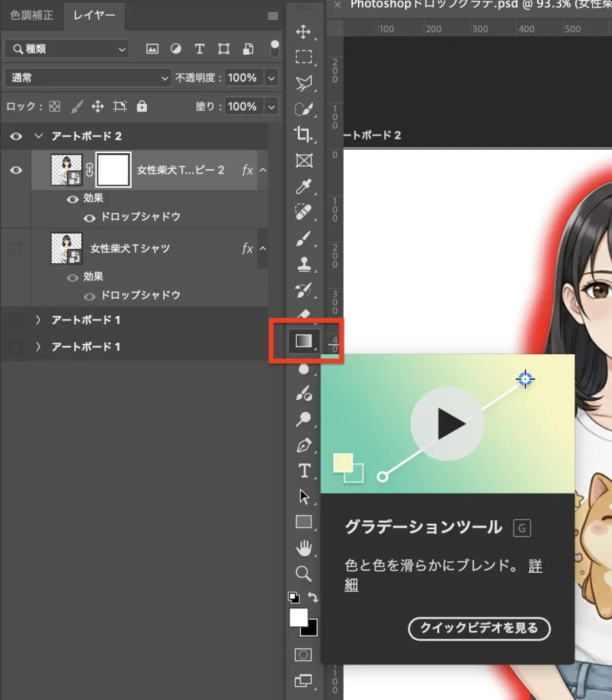Switch to the 色調補正 tab
The height and width of the screenshot is (700, 612).
[x=31, y=14]
